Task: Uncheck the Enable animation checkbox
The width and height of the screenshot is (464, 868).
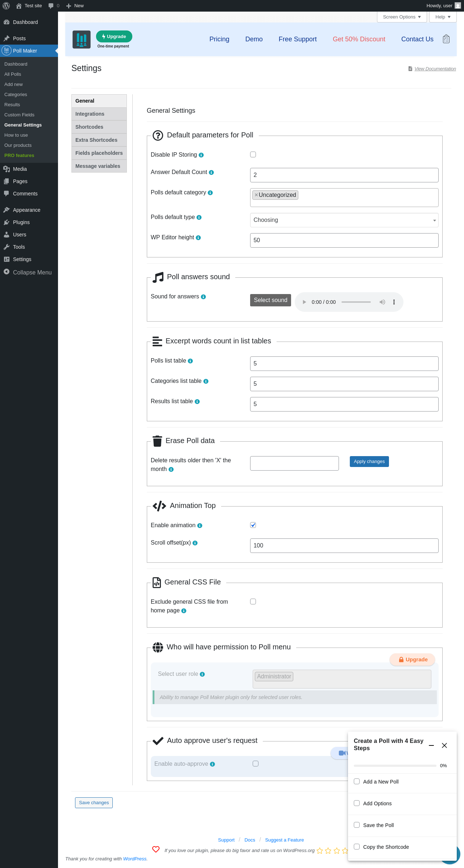Action: pyautogui.click(x=253, y=525)
